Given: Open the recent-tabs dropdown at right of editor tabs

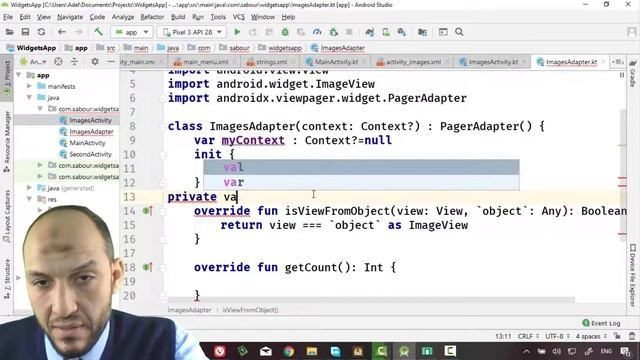Looking at the screenshot, I should 617,62.
